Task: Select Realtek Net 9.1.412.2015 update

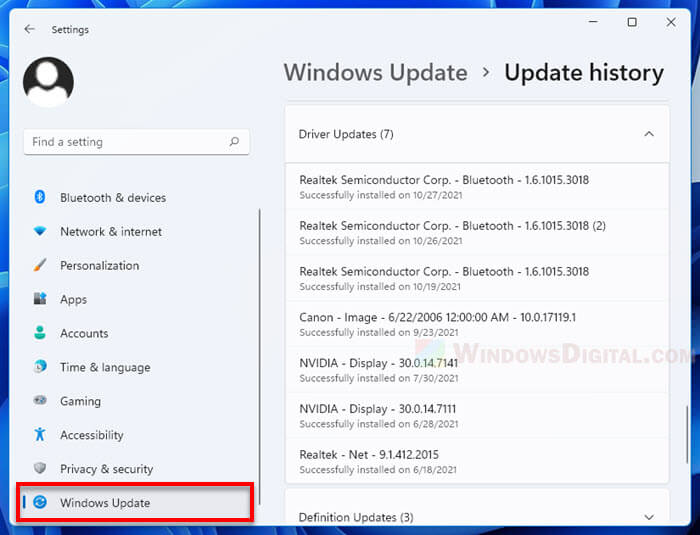Action: coord(477,461)
